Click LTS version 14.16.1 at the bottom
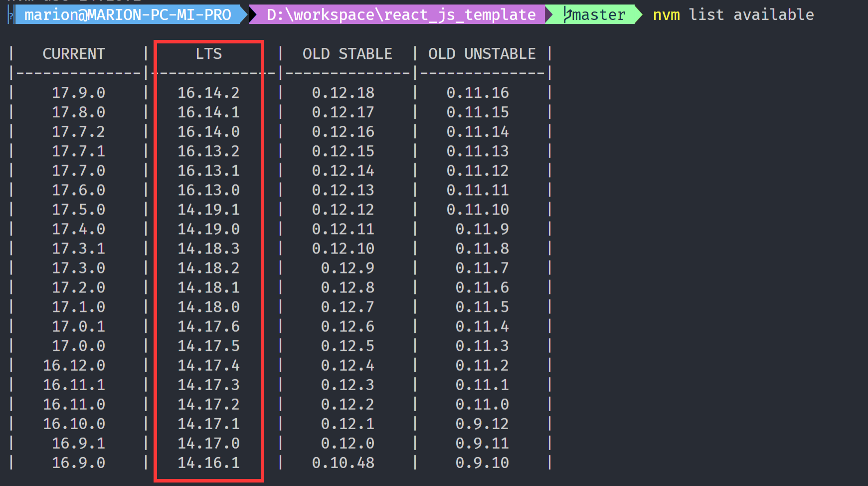Image resolution: width=868 pixels, height=486 pixels. pos(208,463)
